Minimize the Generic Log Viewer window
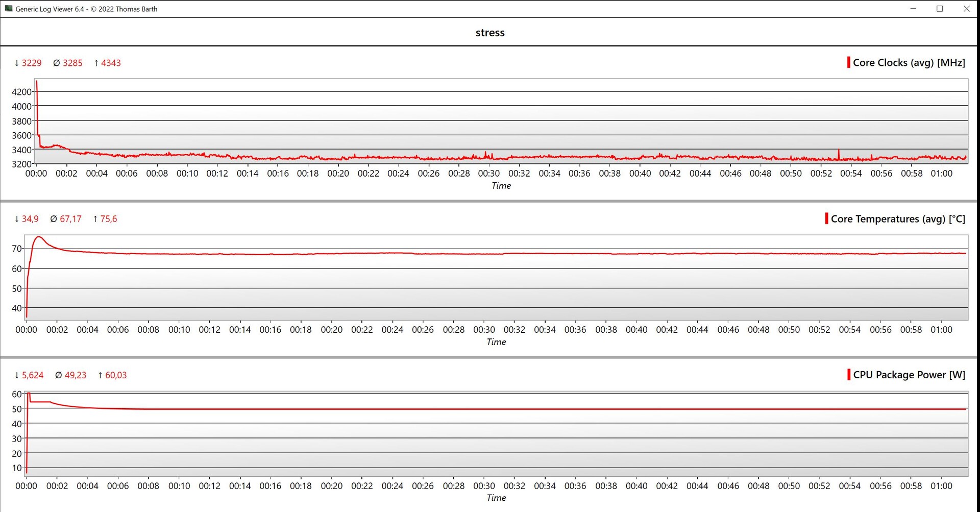 point(913,9)
